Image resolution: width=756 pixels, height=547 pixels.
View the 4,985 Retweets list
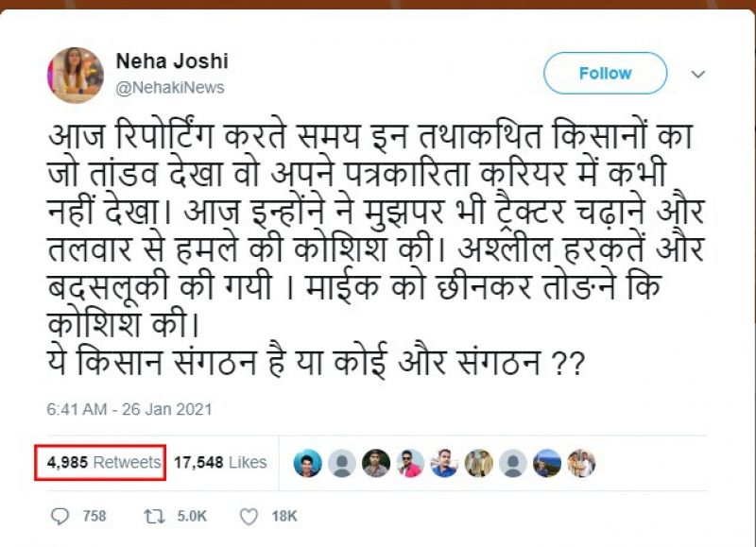pyautogui.click(x=100, y=462)
